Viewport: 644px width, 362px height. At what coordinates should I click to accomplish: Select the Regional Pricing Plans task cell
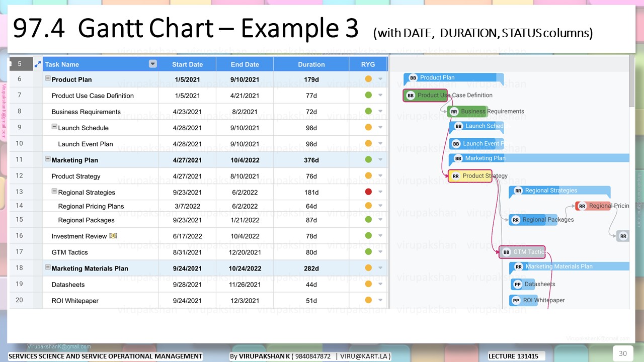coord(101,206)
